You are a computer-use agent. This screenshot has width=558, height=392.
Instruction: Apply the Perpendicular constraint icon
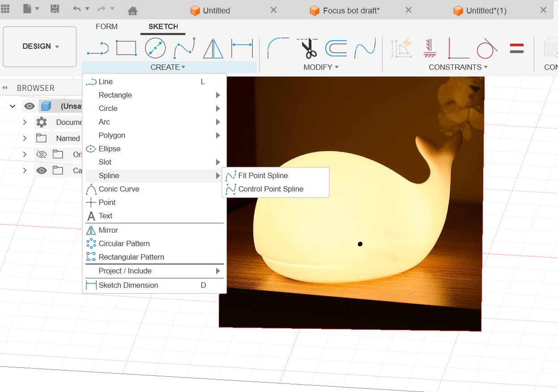459,48
